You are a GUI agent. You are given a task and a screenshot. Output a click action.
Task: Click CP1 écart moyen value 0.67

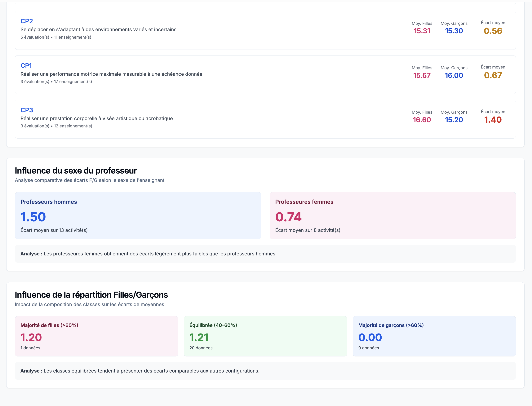[x=493, y=75]
